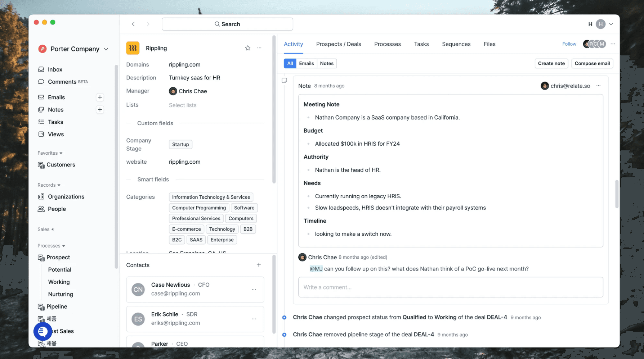Change the Startup company stage
644x359 pixels.
pos(180,144)
